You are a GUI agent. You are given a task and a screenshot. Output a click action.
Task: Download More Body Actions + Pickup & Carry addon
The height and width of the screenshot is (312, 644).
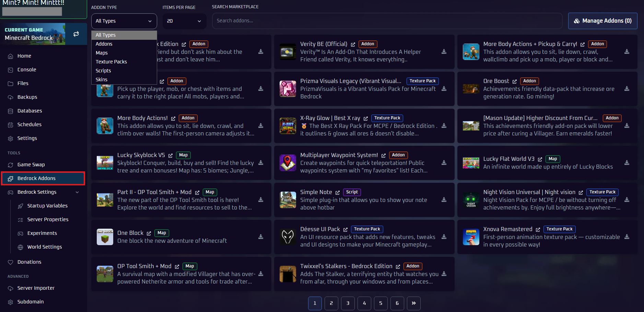(x=627, y=51)
